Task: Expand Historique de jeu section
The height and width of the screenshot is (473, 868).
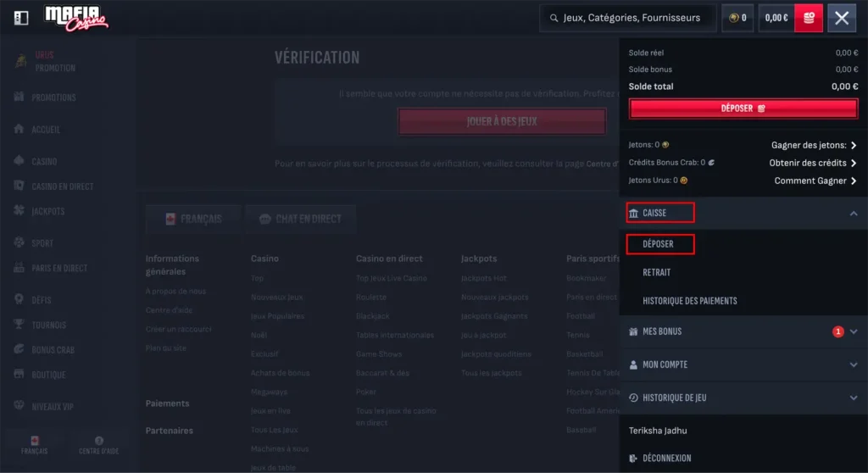Action: [853, 398]
